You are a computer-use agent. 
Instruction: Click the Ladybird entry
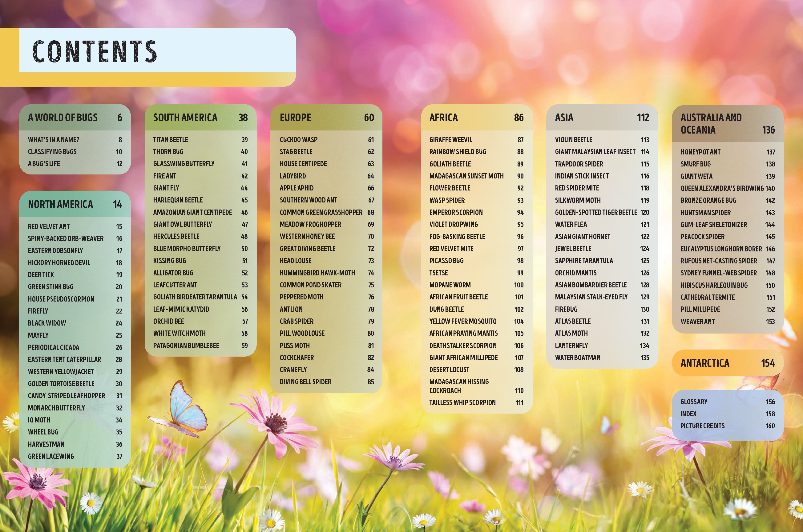(x=293, y=176)
